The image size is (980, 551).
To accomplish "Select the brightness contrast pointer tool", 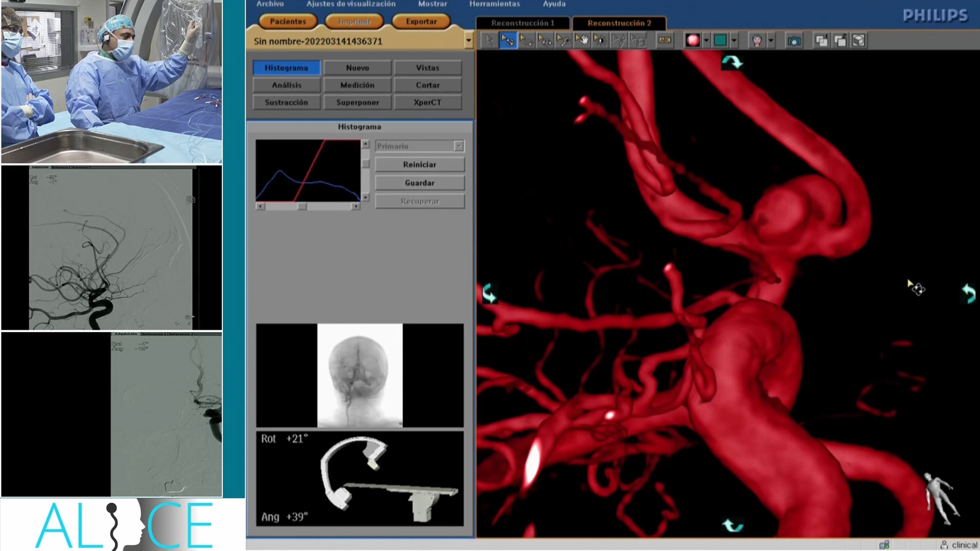I will pyautogui.click(x=600, y=40).
